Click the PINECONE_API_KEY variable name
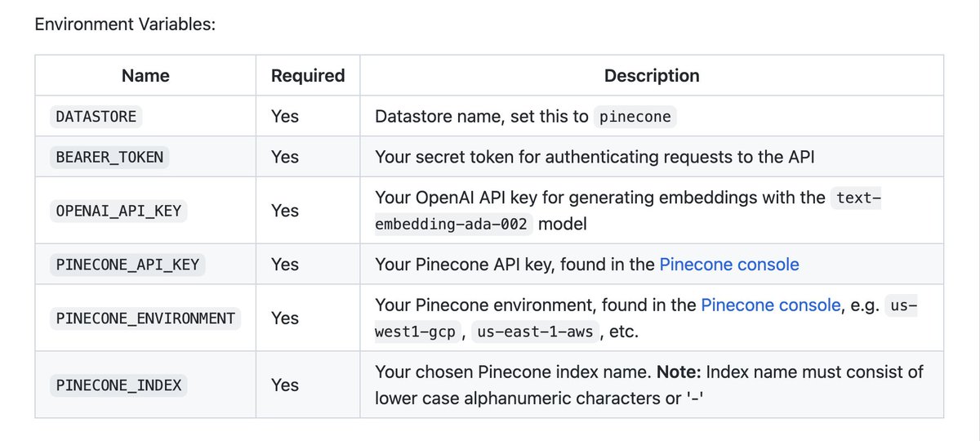980x441 pixels. tap(127, 264)
